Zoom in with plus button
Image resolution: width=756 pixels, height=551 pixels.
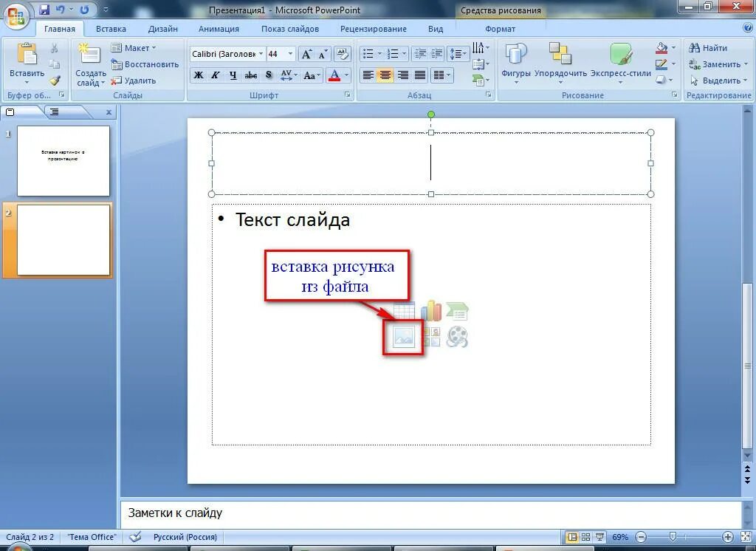727,536
